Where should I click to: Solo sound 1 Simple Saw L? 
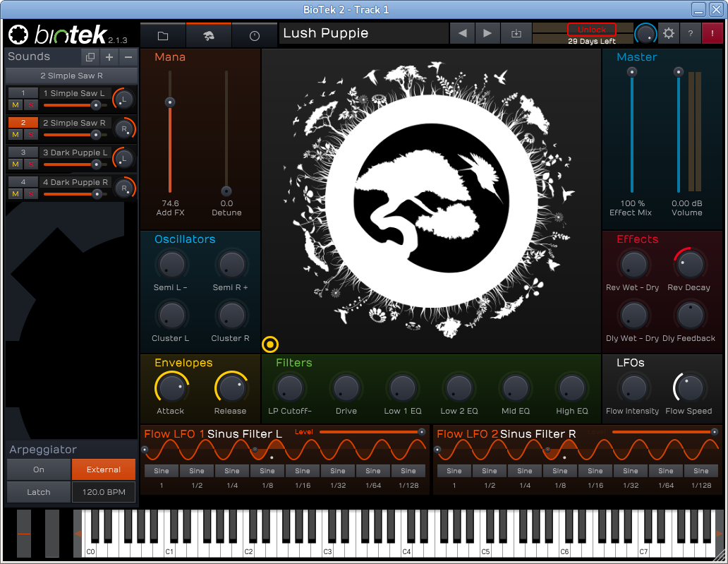30,105
